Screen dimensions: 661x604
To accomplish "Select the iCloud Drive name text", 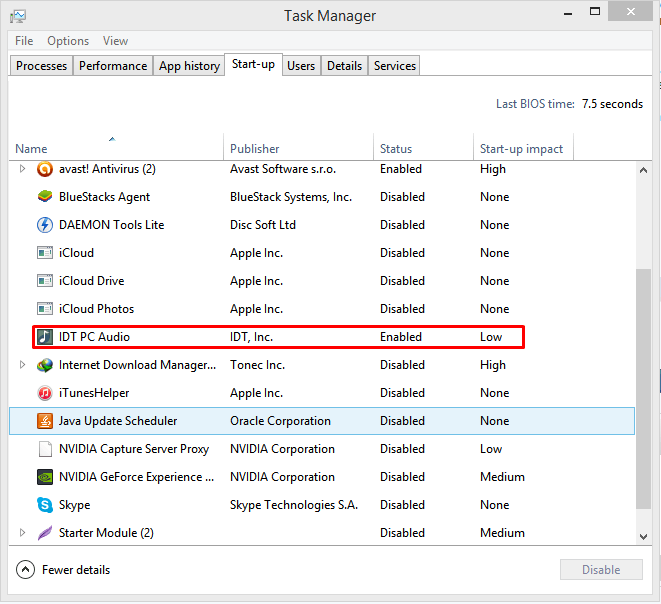I will coord(91,281).
